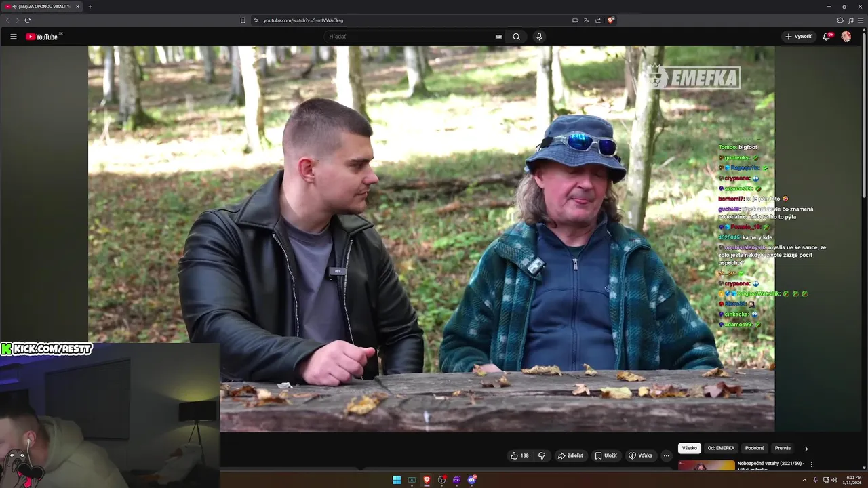Open more actions three-dot menu below the video
Screen dimensions: 868x488
coord(667,455)
